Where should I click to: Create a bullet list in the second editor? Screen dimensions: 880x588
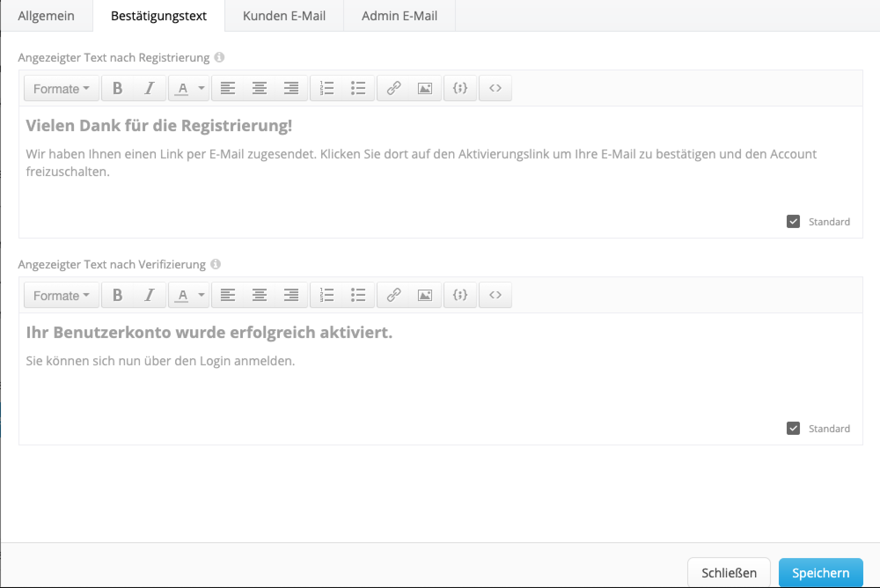(x=358, y=295)
